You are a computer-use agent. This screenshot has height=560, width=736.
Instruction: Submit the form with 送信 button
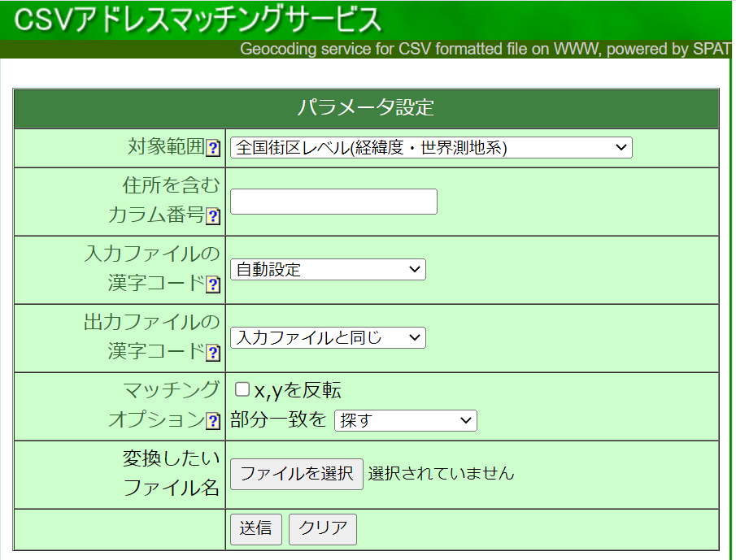coord(256,528)
